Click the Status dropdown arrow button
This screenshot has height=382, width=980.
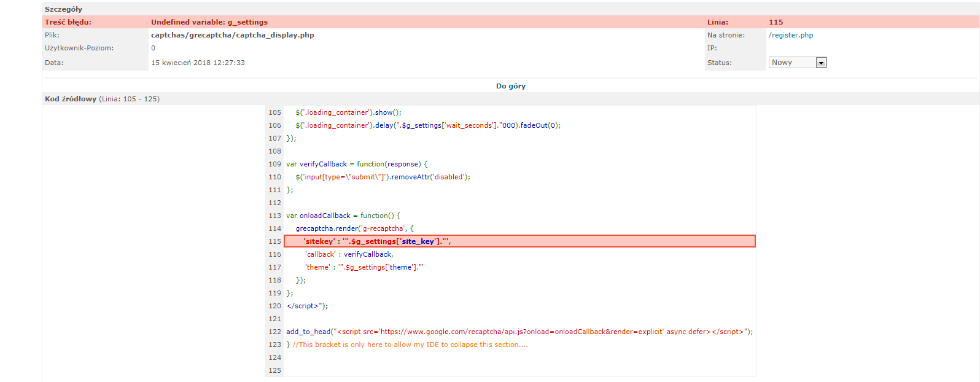821,63
